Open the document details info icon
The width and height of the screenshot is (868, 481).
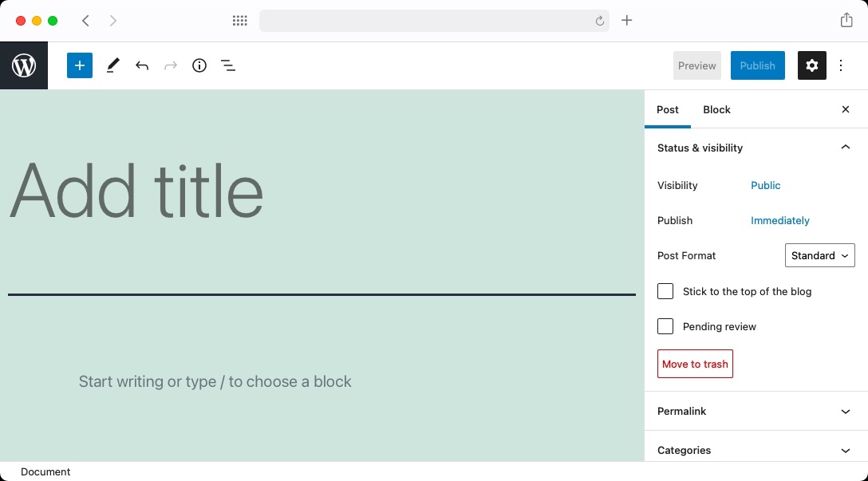pos(199,65)
